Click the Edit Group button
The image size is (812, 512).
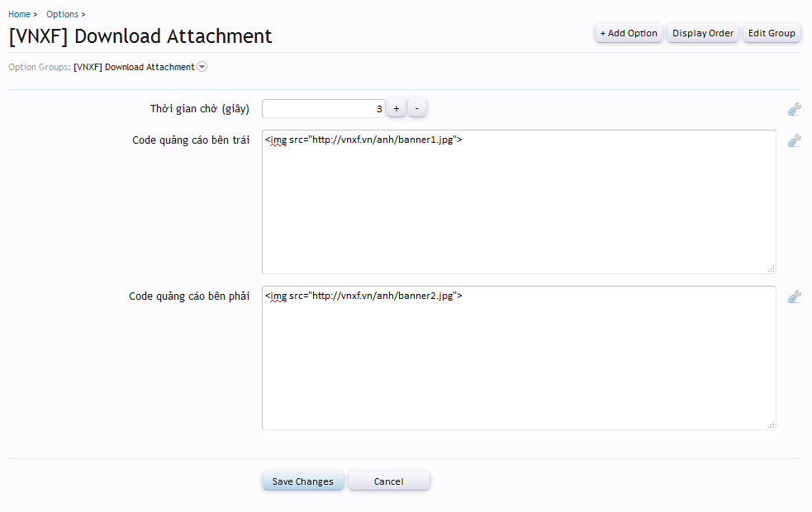coord(772,33)
